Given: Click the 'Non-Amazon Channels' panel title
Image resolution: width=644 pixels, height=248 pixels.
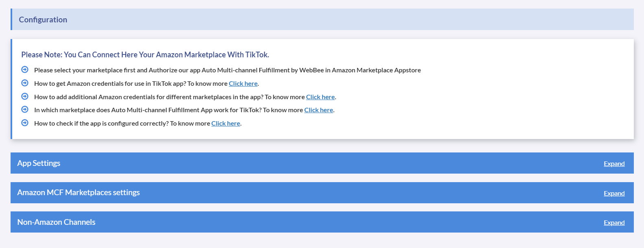Looking at the screenshot, I should click(56, 222).
